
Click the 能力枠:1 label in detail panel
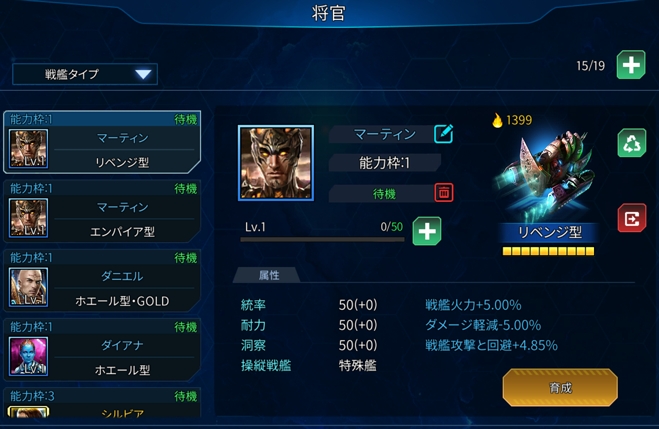tap(384, 163)
